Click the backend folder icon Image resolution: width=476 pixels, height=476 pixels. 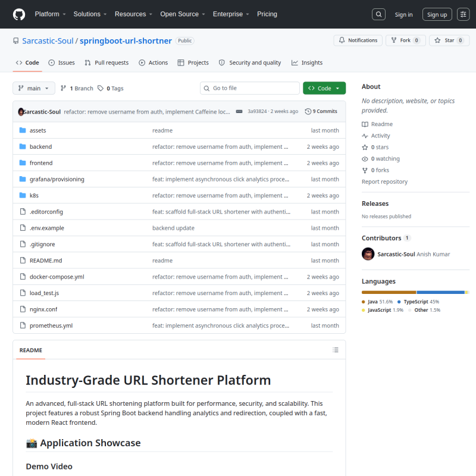pos(23,146)
